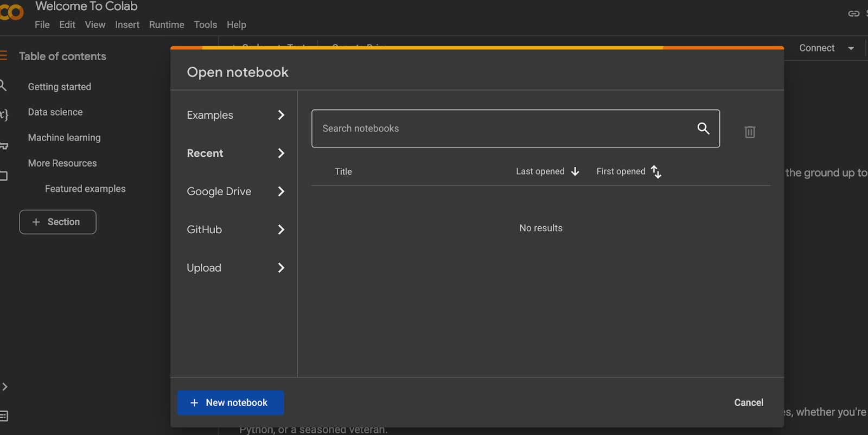Open the Find and replace sidebar icon
Screen dimensions: 868x435
(x=3, y=85)
